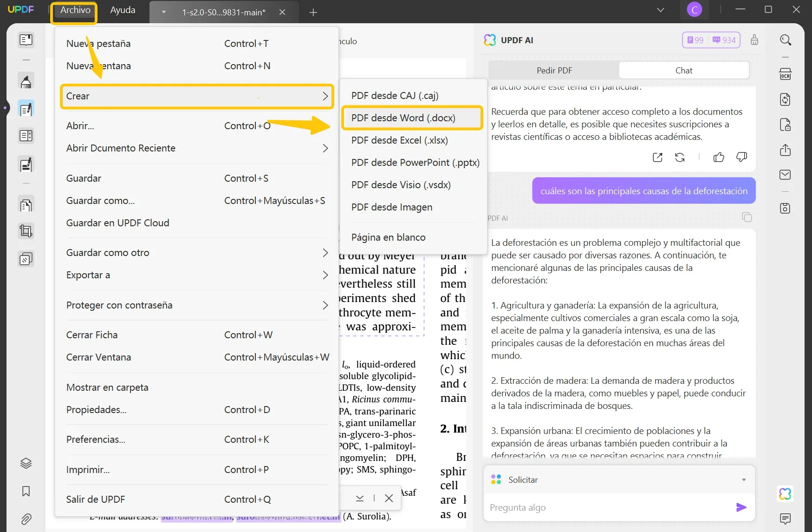Open the Comments panel icon at bottom right

pyautogui.click(x=786, y=519)
